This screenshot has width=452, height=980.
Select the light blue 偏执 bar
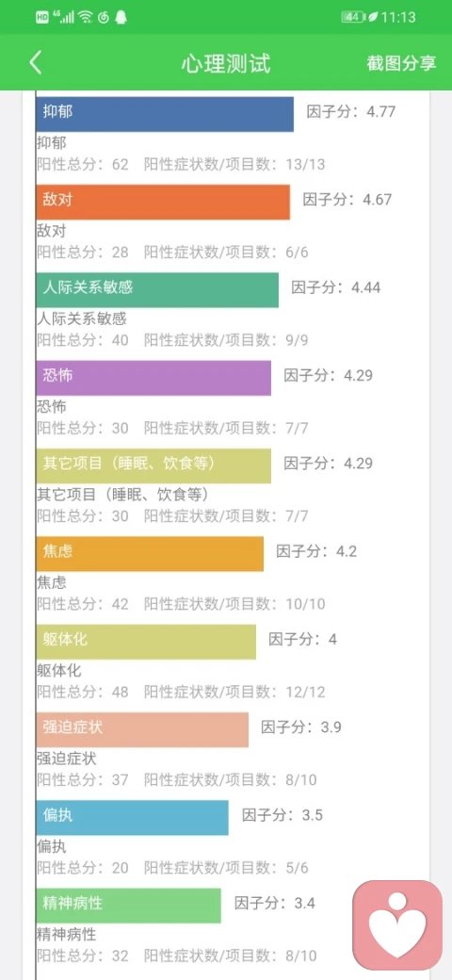click(x=133, y=818)
